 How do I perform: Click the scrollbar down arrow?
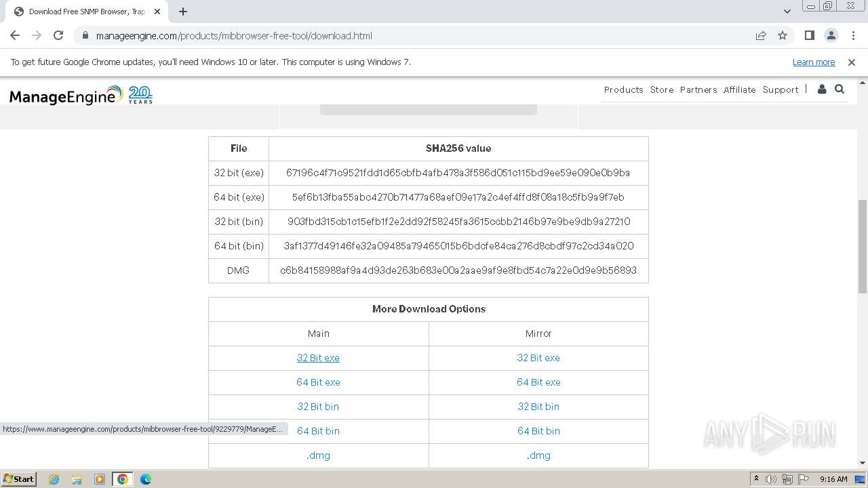coord(863,464)
